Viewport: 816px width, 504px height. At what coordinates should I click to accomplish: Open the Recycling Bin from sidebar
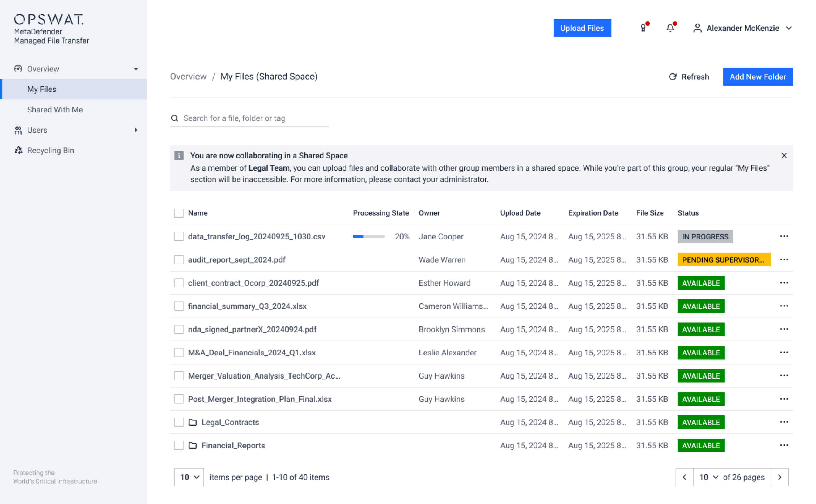pos(50,150)
